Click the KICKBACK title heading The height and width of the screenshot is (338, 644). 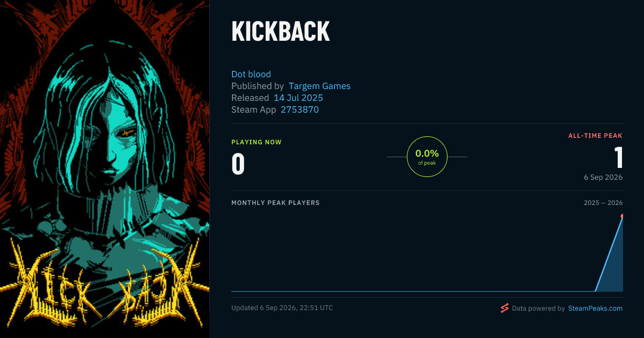point(280,32)
